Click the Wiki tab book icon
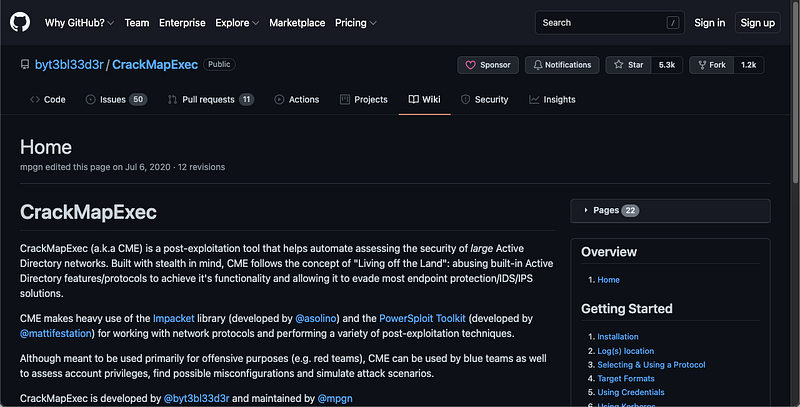Viewport: 800px width, 407px height. [413, 99]
